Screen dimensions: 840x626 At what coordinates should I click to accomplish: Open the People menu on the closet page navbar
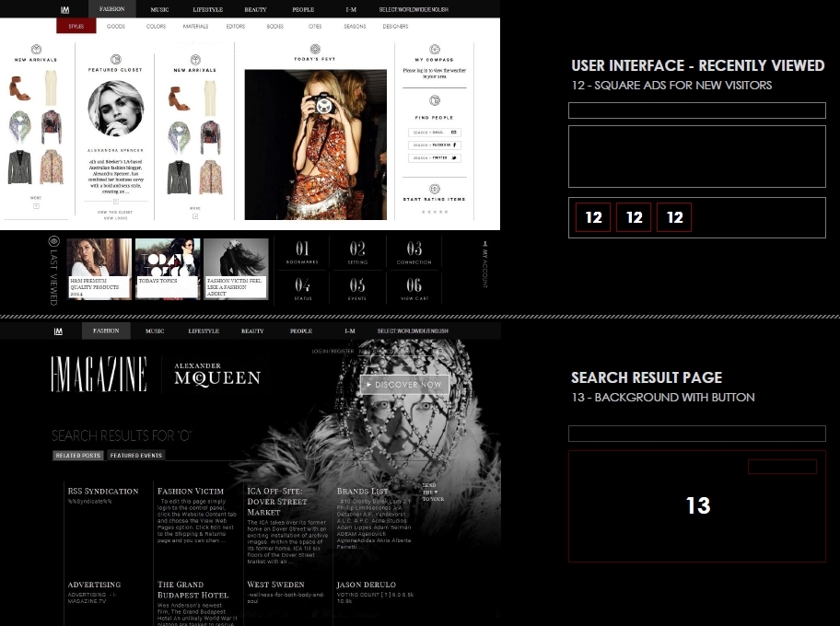coord(303,9)
